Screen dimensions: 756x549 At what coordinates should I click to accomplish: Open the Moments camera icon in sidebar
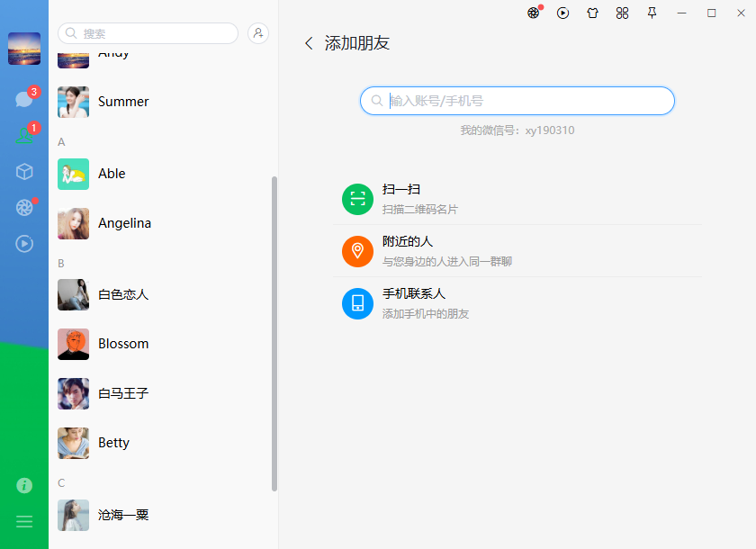pyautogui.click(x=24, y=207)
